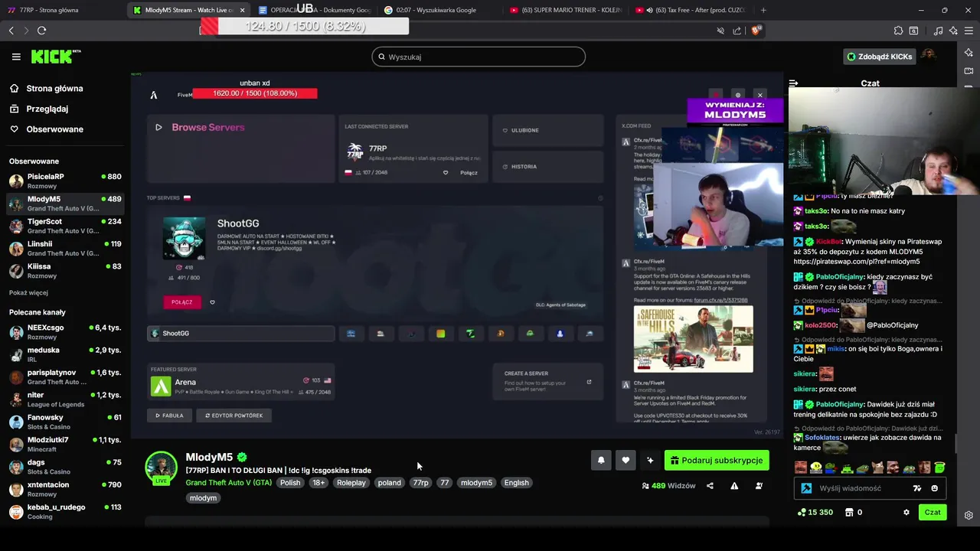This screenshot has width=980, height=551.
Task: Click the Roleplay tag
Action: pyautogui.click(x=351, y=483)
